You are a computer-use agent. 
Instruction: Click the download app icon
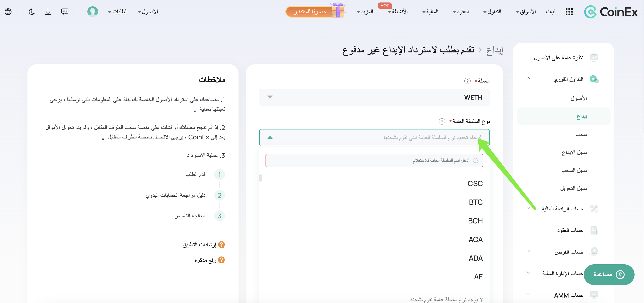coord(48,12)
